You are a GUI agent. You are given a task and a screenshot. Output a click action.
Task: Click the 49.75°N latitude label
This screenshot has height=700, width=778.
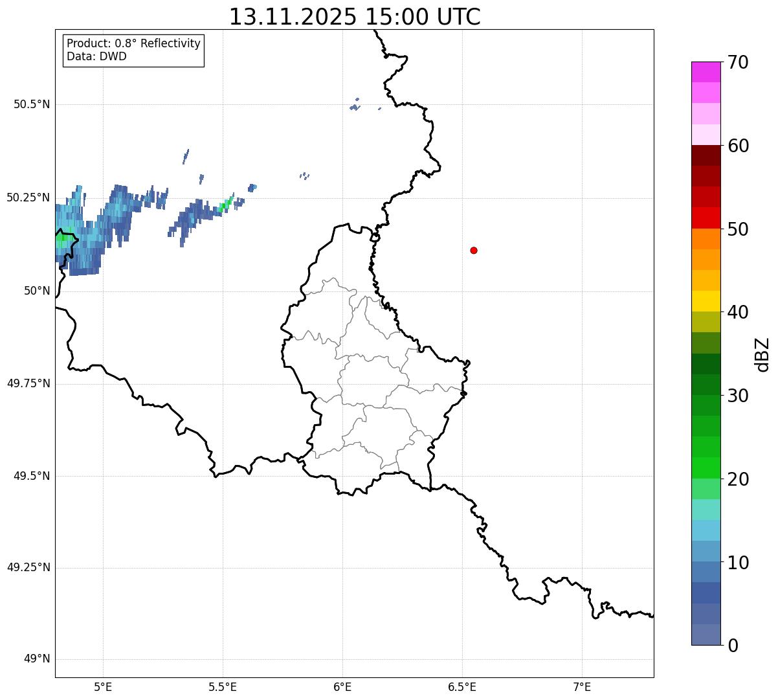tap(28, 383)
